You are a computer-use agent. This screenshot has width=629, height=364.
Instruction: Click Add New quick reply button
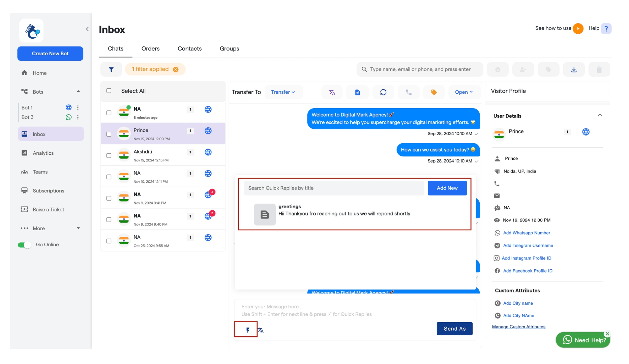pyautogui.click(x=447, y=188)
